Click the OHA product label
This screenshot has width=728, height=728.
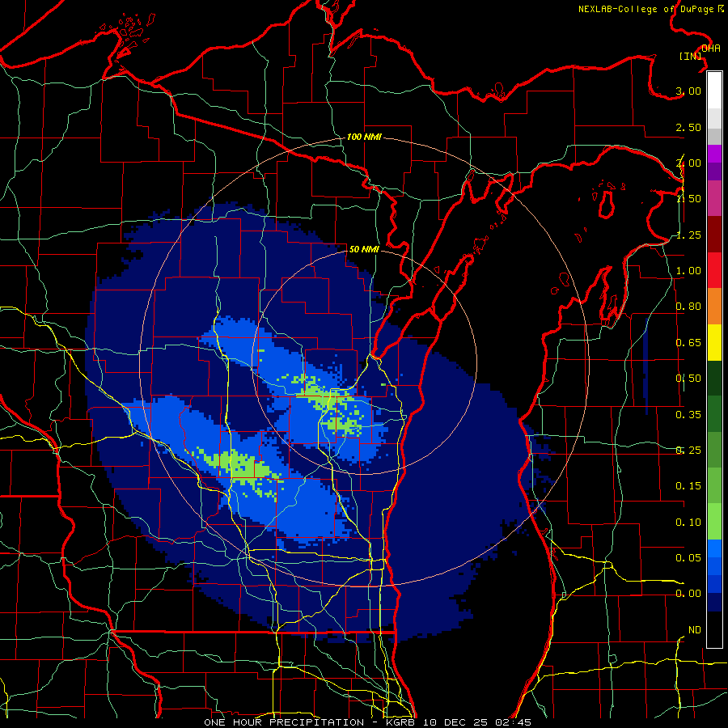pyautogui.click(x=711, y=49)
